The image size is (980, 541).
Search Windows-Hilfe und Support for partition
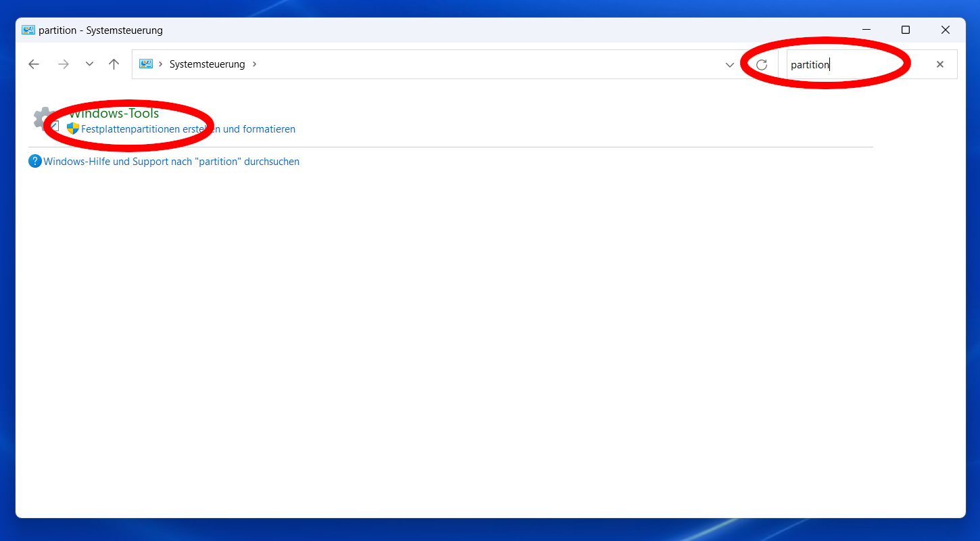171,162
